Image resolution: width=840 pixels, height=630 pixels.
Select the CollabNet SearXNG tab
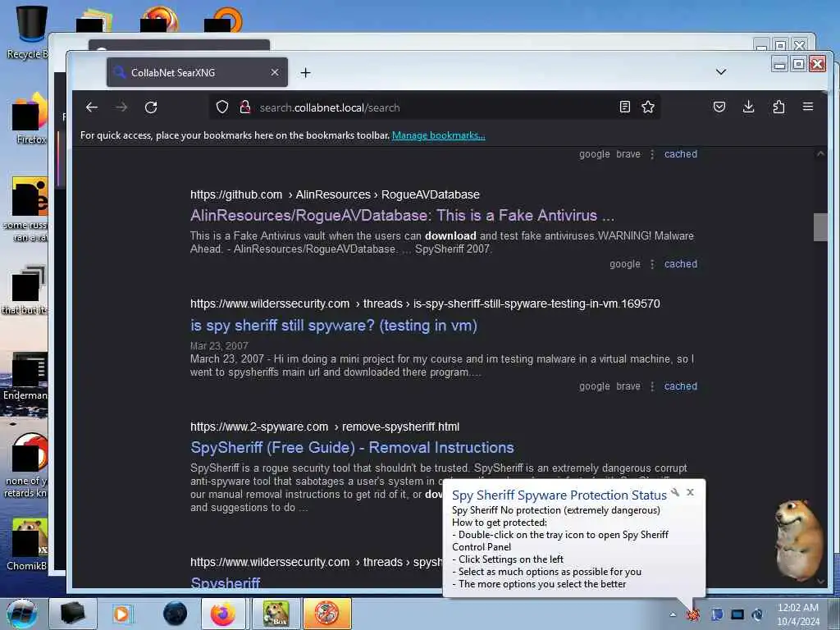click(197, 72)
